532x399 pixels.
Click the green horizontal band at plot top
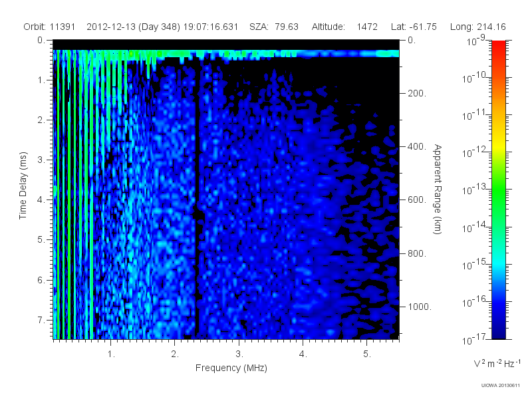[226, 53]
